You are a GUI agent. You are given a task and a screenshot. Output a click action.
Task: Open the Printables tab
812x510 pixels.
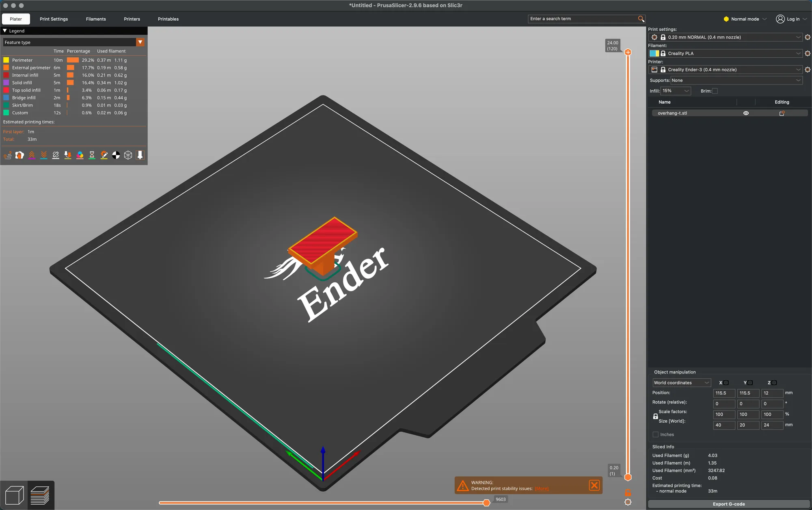(x=168, y=19)
